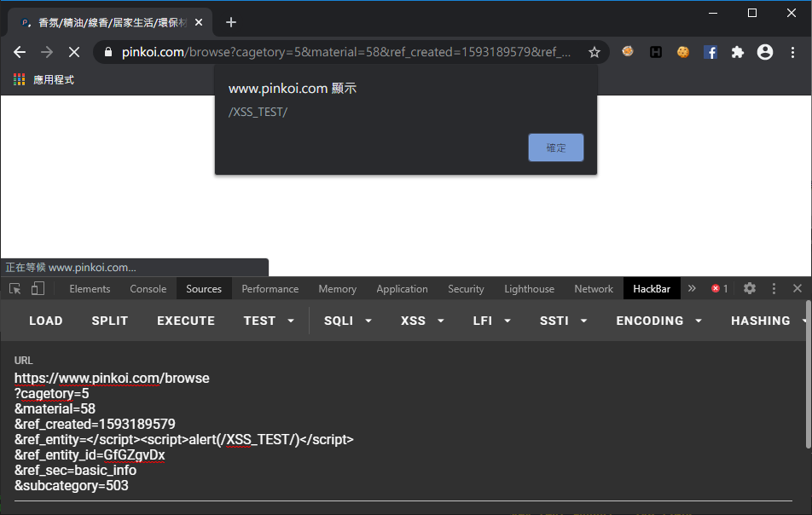Open the Performance tab

tap(270, 289)
